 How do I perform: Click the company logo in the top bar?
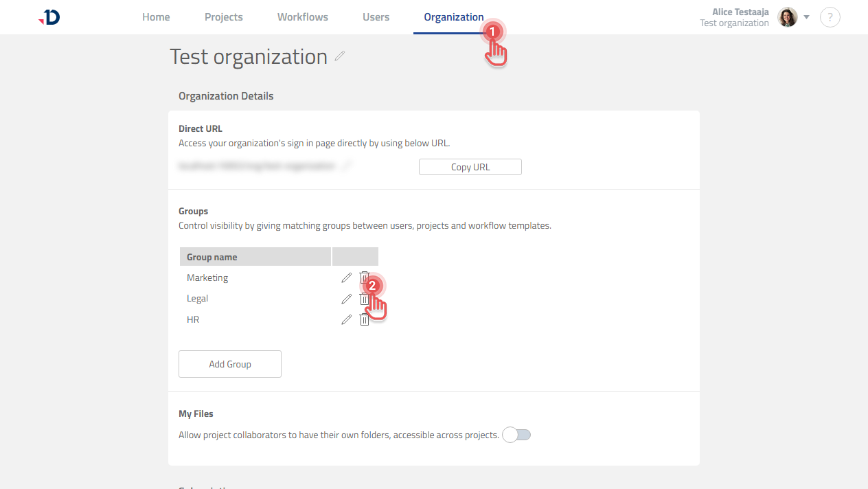click(x=48, y=16)
